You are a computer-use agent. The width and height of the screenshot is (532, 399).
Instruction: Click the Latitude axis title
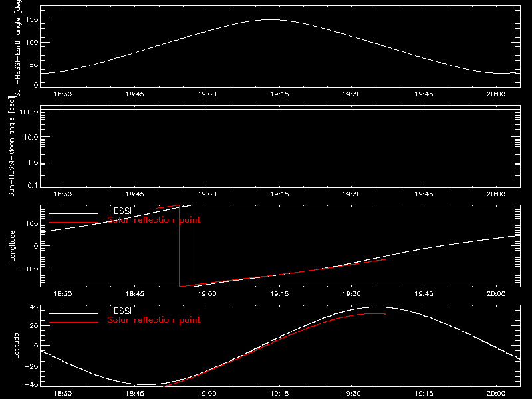coord(16,346)
